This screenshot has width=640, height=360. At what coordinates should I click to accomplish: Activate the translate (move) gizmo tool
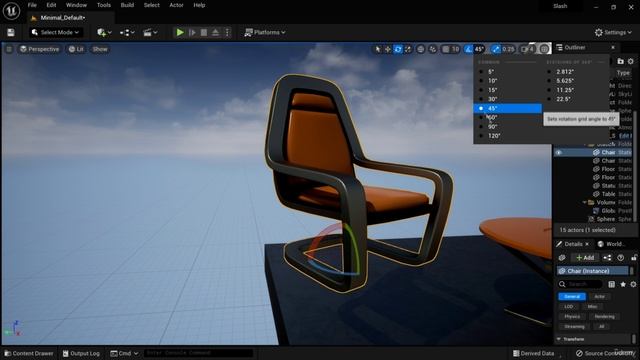[388, 49]
